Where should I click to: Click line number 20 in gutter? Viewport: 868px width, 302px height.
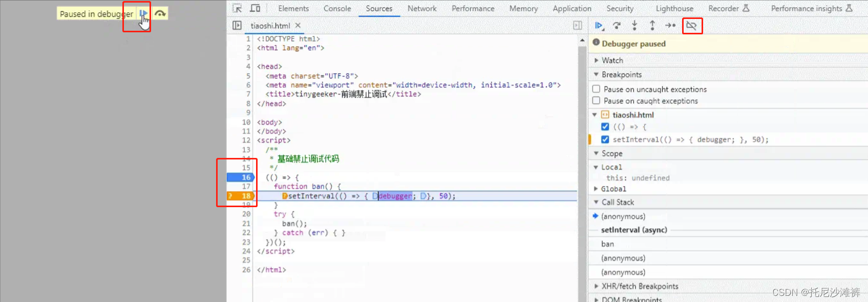[246, 214]
